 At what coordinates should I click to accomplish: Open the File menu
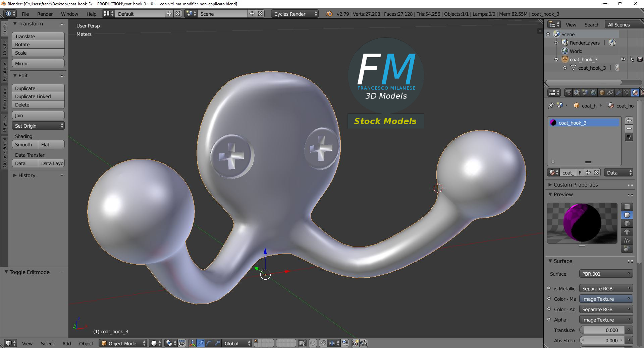(x=25, y=14)
